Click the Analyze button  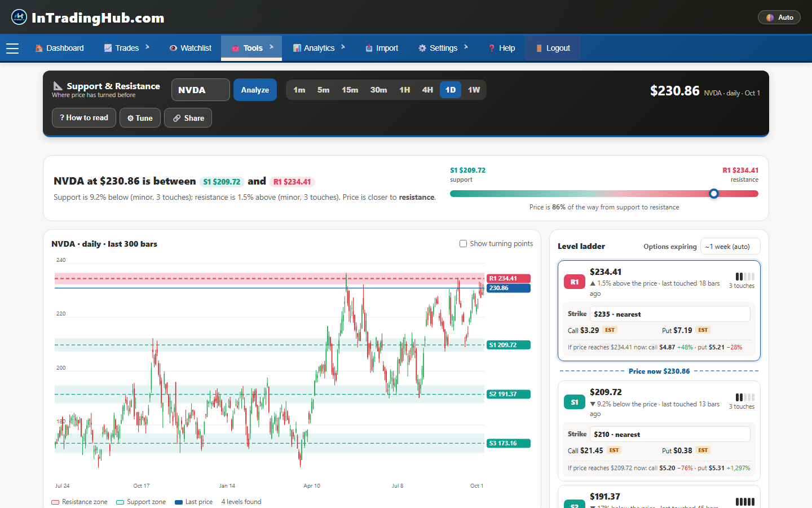tap(255, 90)
